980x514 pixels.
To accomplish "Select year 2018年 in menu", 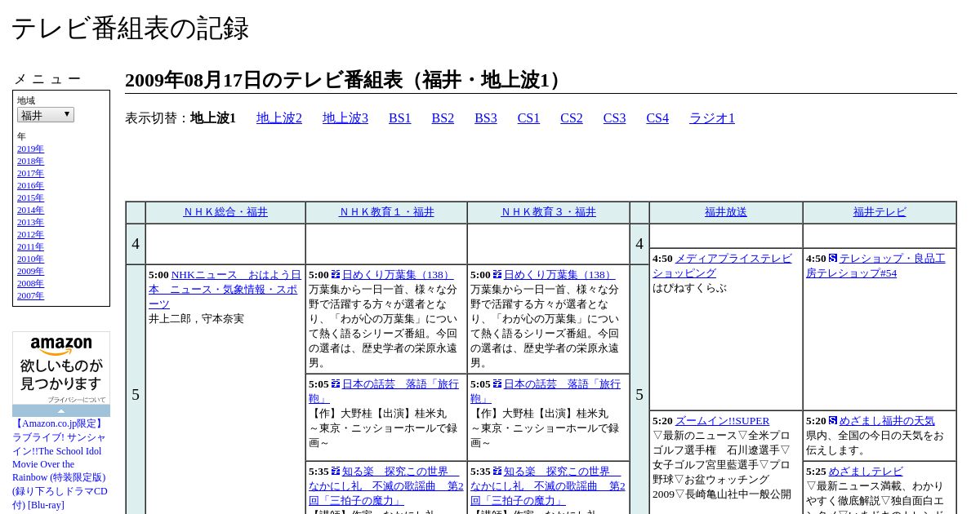I will (x=30, y=162).
